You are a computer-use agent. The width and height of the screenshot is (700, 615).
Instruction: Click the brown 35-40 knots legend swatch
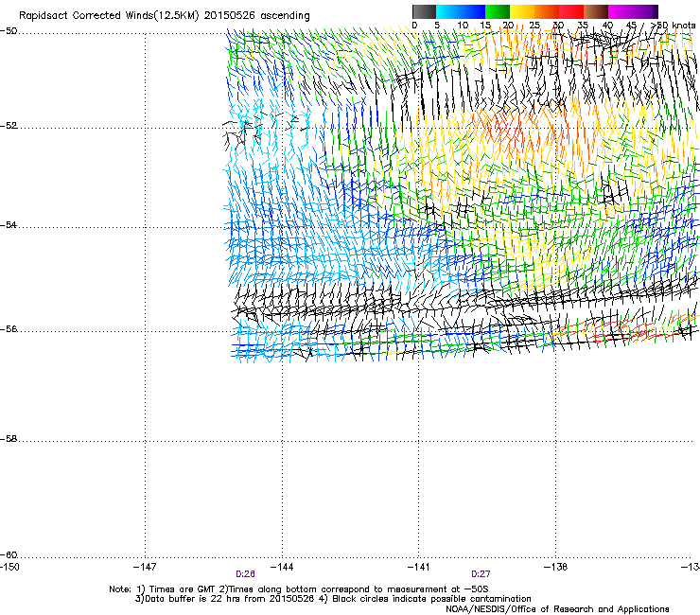point(596,11)
